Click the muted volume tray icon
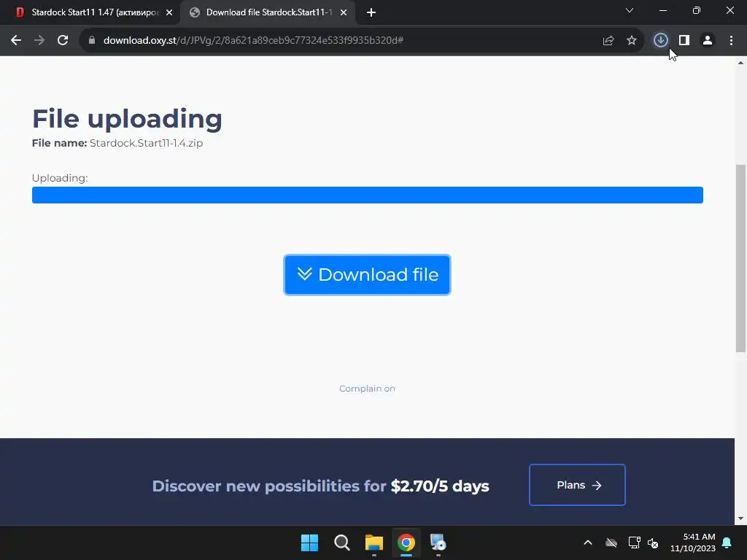This screenshot has height=560, width=747. (x=653, y=542)
